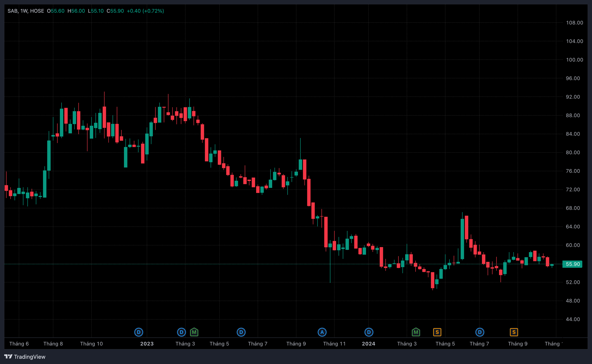Click the 92.00 price axis label
The width and height of the screenshot is (592, 364).
[x=573, y=97]
